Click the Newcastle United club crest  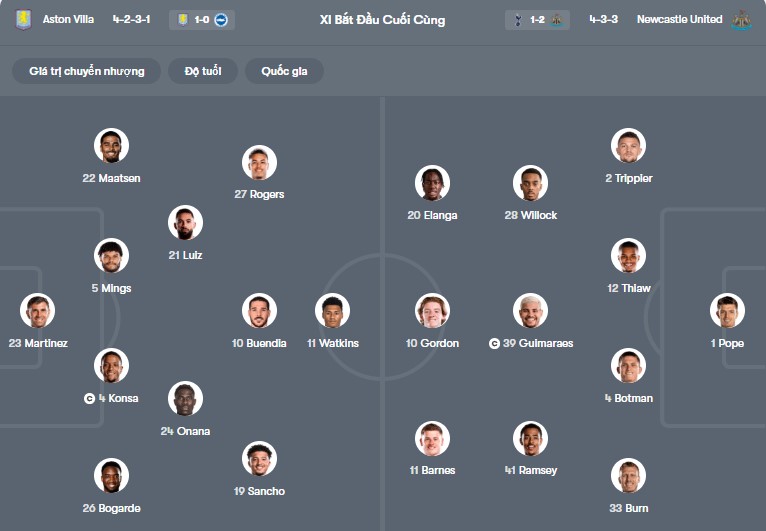coord(741,19)
